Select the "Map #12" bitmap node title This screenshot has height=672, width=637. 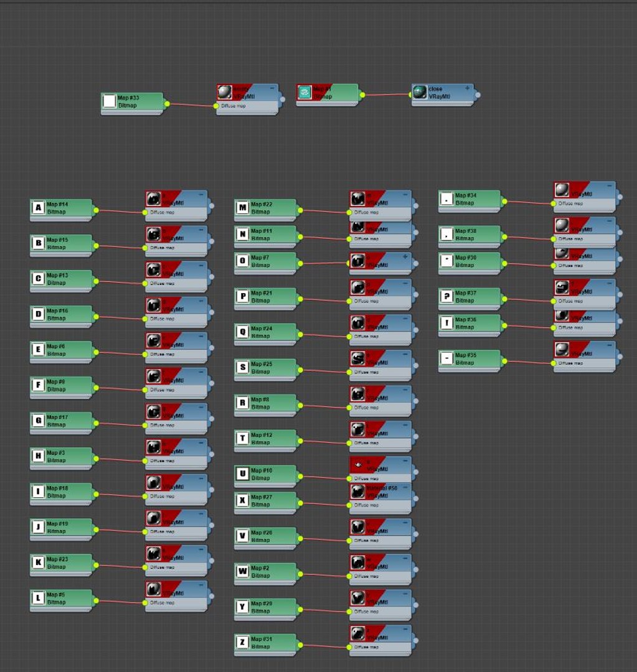(262, 435)
